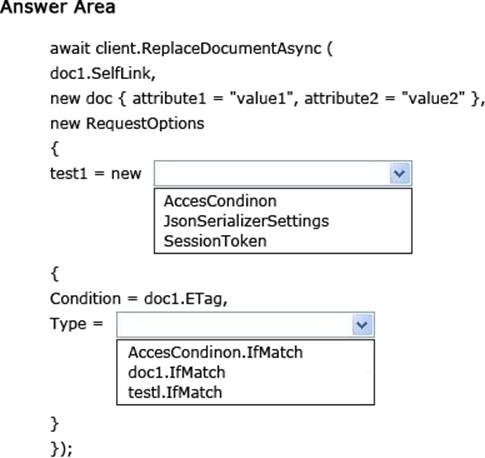Click the test1 = new label
The width and height of the screenshot is (485, 458).
point(96,173)
